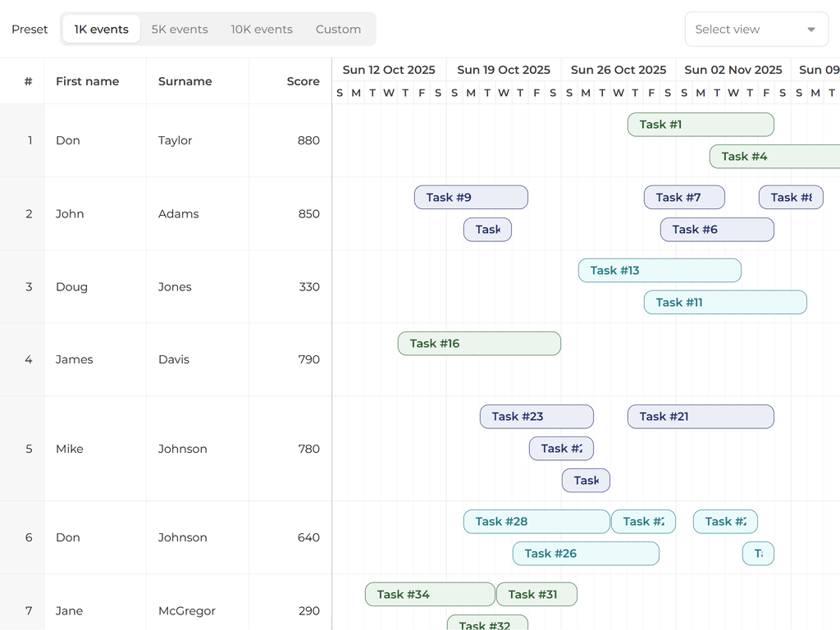The image size is (840, 630).
Task: Select the Task #1 bar for Don Taylor
Action: click(701, 124)
